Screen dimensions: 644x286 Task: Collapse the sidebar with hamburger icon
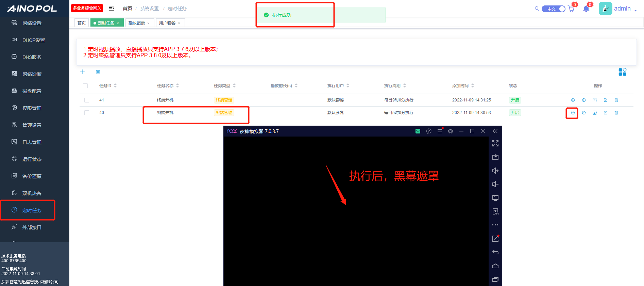coord(112,8)
